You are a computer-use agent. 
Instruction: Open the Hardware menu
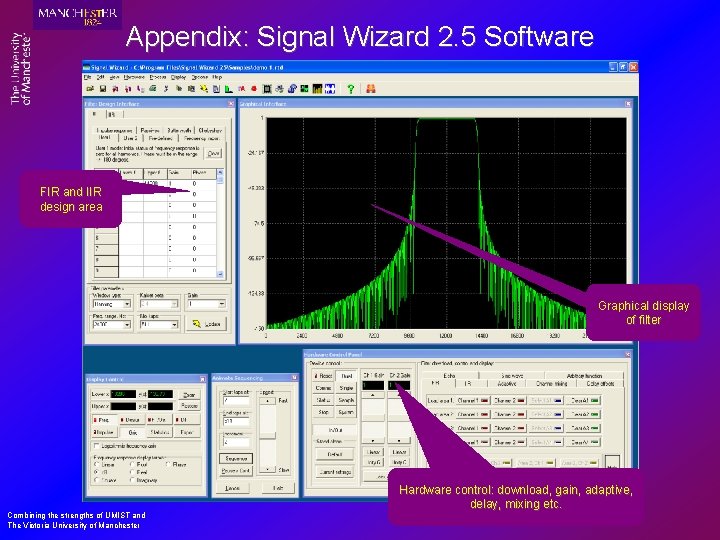click(x=134, y=77)
